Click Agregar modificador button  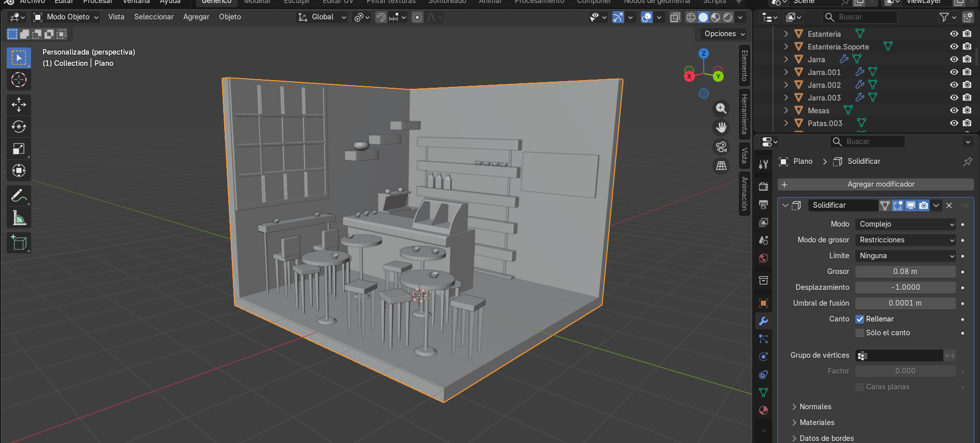[x=876, y=184]
